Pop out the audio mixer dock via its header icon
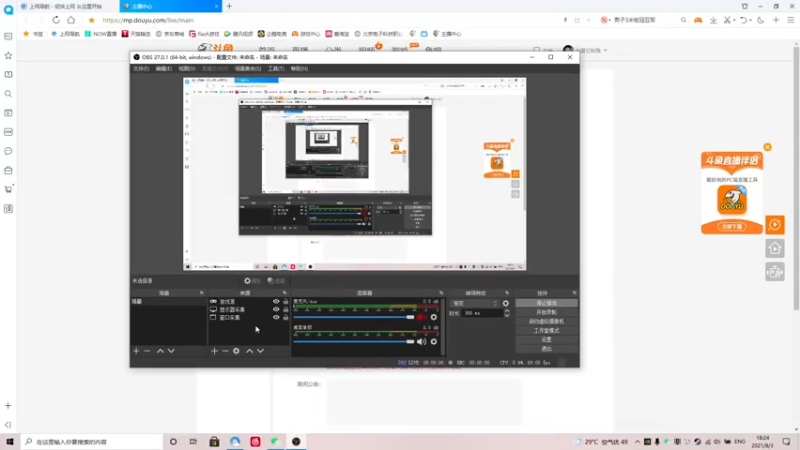 [441, 293]
